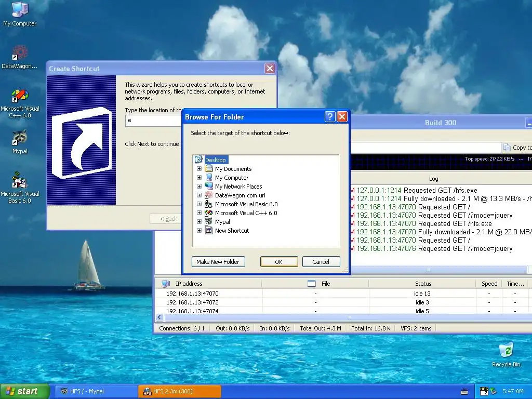The width and height of the screenshot is (532, 399).
Task: Click Visual C++ 6.0 icon in tree
Action: [x=209, y=212]
